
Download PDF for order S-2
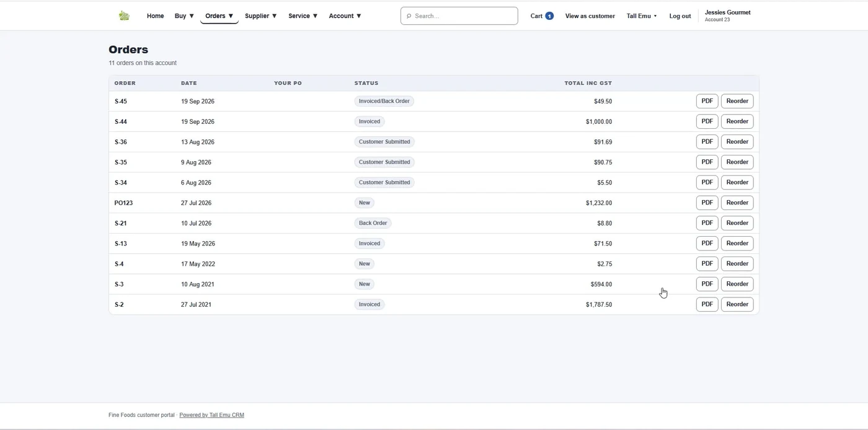point(707,304)
